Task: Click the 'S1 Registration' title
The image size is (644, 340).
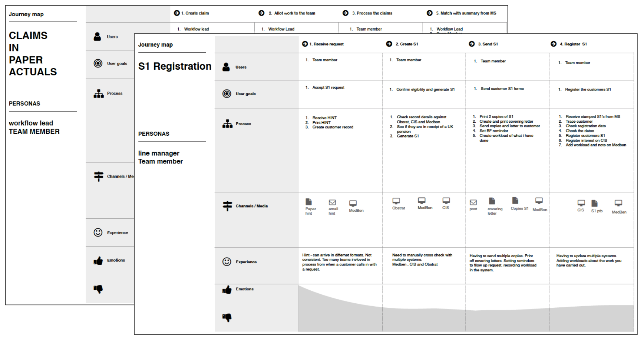Action: (x=175, y=66)
